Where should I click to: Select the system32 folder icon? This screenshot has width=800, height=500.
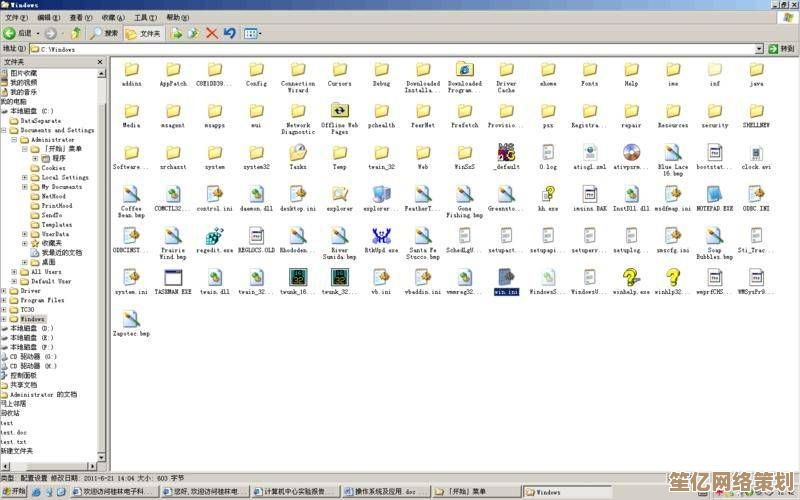(256, 153)
